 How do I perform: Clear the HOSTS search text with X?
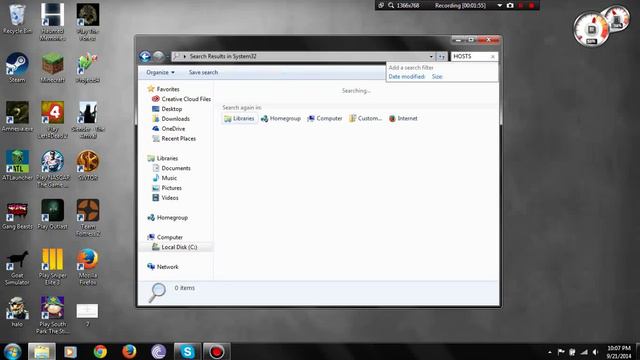pos(493,56)
